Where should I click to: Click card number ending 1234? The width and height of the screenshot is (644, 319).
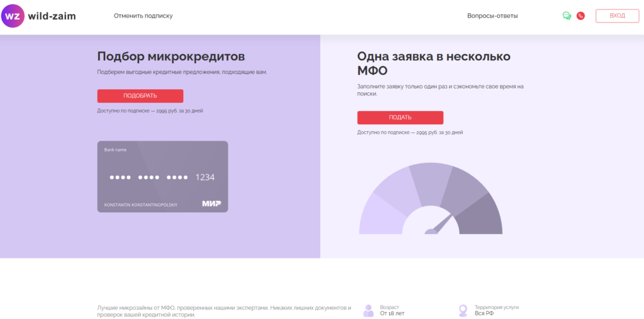tap(162, 178)
